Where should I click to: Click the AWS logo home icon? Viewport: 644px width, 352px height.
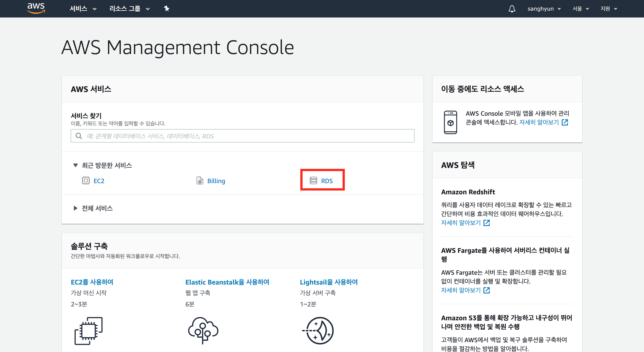[x=36, y=8]
